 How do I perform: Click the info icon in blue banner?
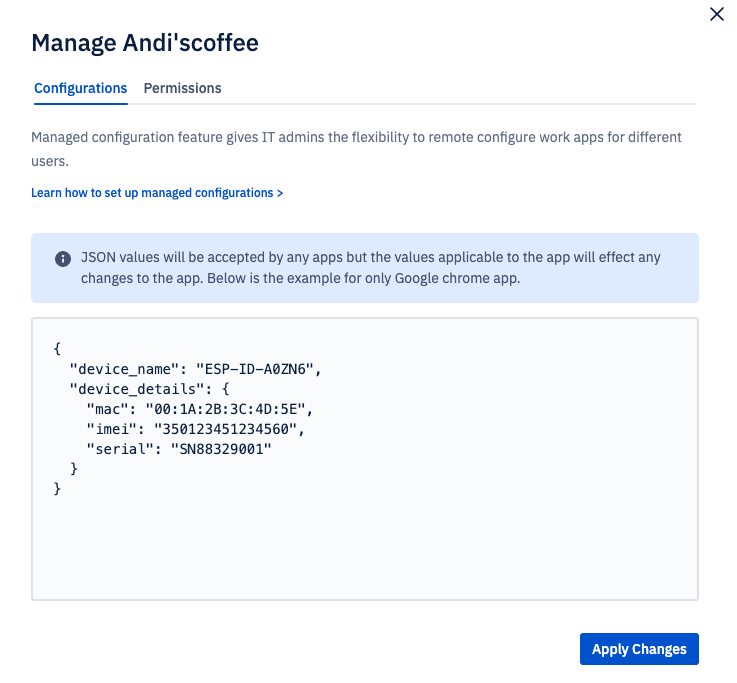tap(62, 258)
